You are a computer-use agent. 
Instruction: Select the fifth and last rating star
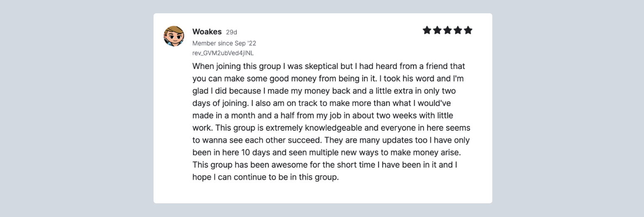[468, 30]
